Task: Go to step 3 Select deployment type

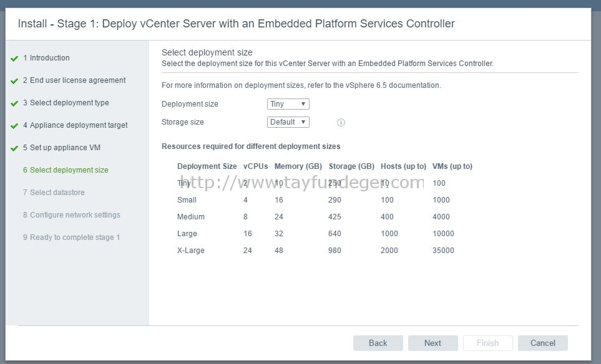Action: (x=66, y=103)
